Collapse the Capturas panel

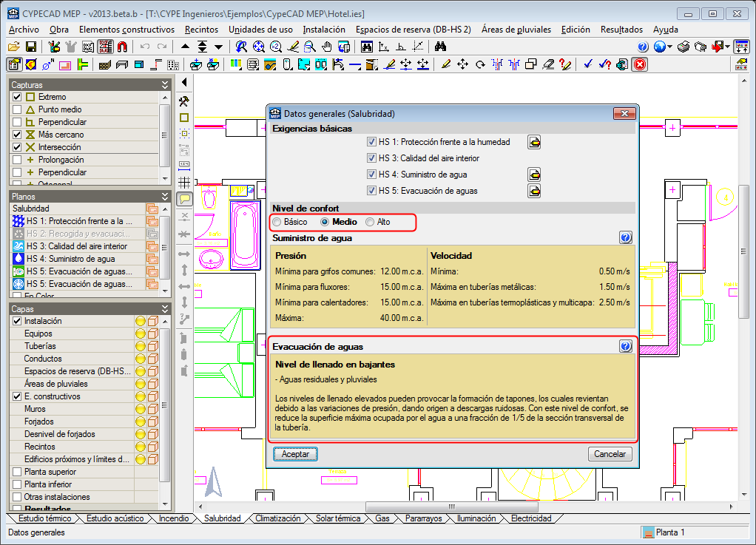[x=164, y=85]
